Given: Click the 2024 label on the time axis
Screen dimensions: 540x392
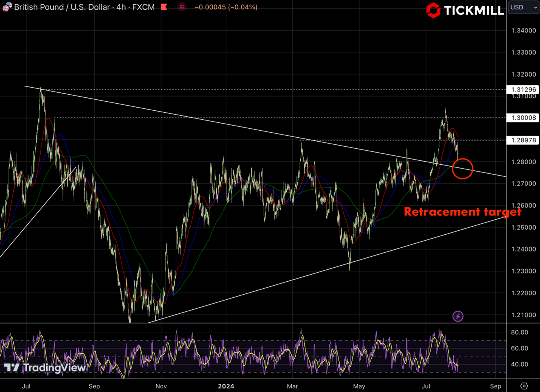Looking at the screenshot, I should [x=226, y=386].
